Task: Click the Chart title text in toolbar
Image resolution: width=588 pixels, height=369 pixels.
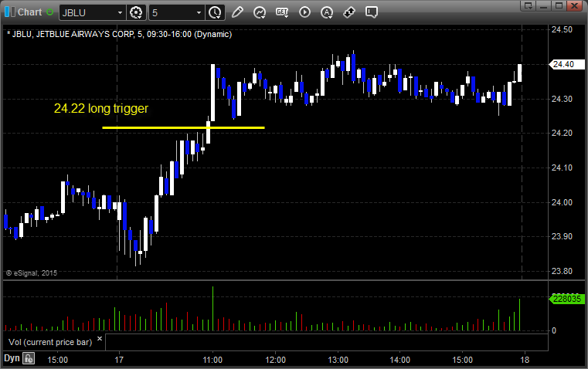Action: coord(29,12)
